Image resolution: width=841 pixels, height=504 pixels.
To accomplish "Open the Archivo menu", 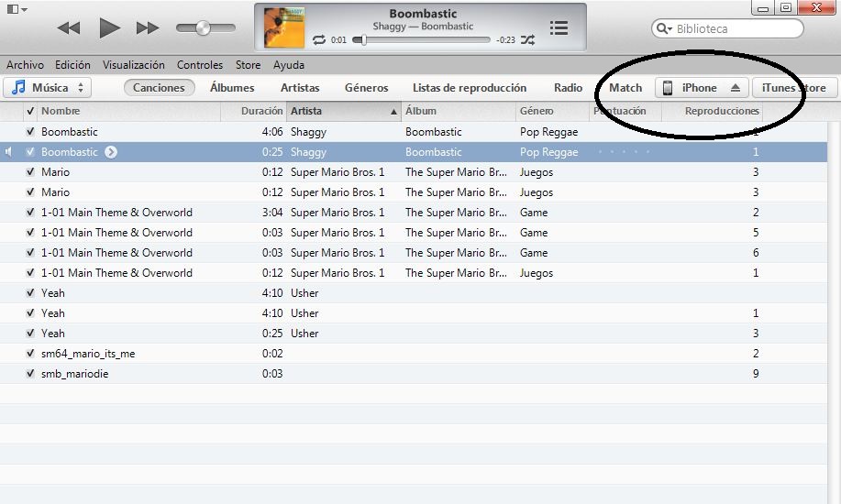I will (25, 65).
